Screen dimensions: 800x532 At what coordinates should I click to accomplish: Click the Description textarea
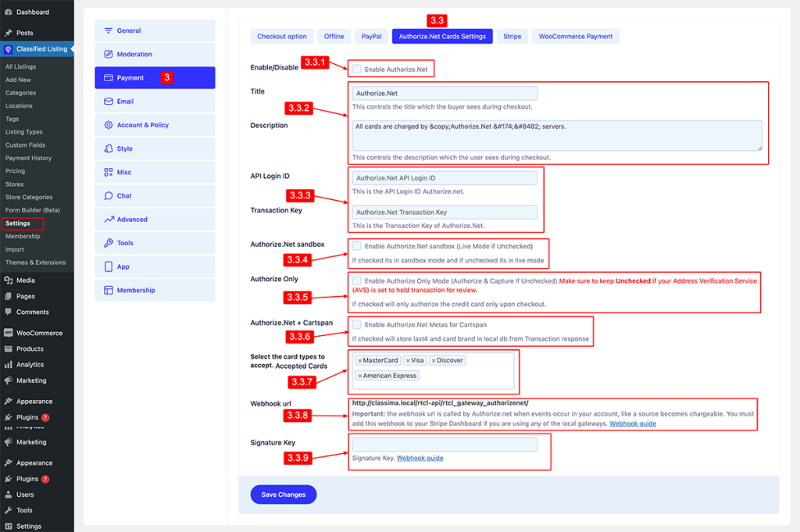coord(557,135)
